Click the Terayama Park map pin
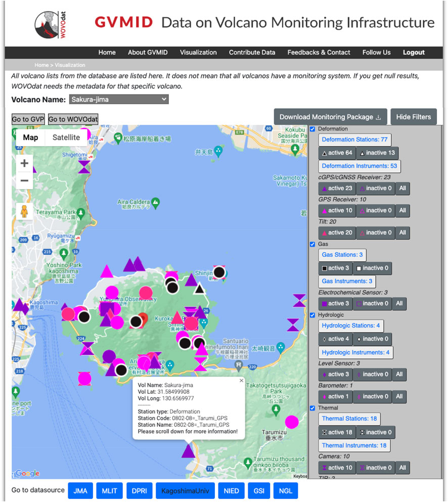Image resolution: width=448 pixels, height=502 pixels. tap(81, 213)
